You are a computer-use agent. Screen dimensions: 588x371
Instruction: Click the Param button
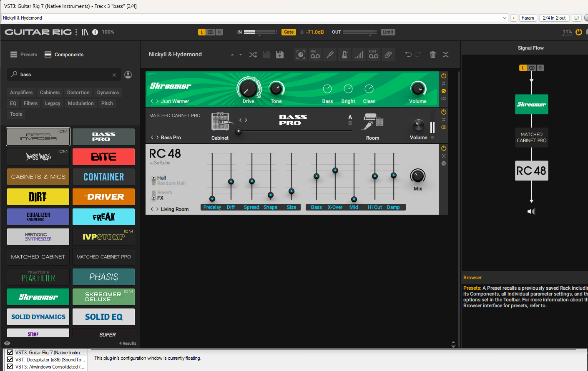click(528, 18)
